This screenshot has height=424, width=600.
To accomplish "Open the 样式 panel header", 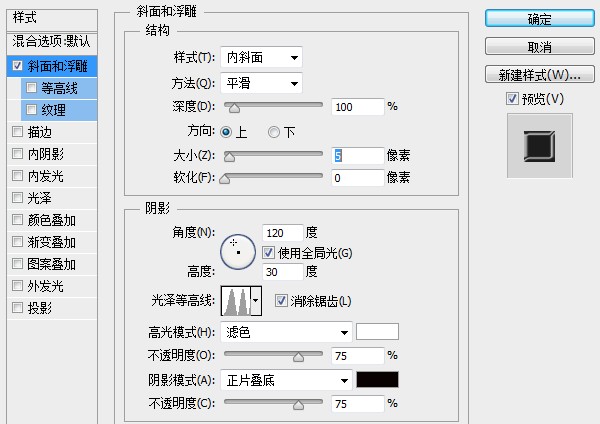I will [x=52, y=19].
